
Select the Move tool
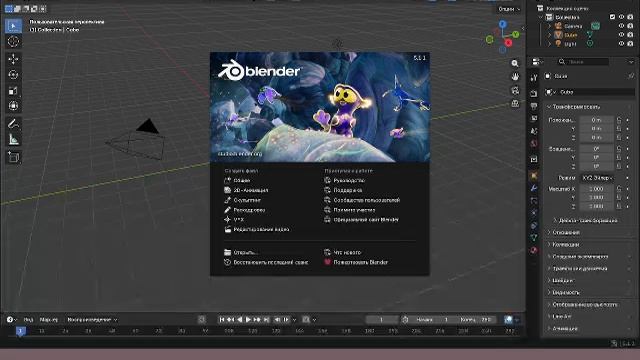pyautogui.click(x=13, y=59)
